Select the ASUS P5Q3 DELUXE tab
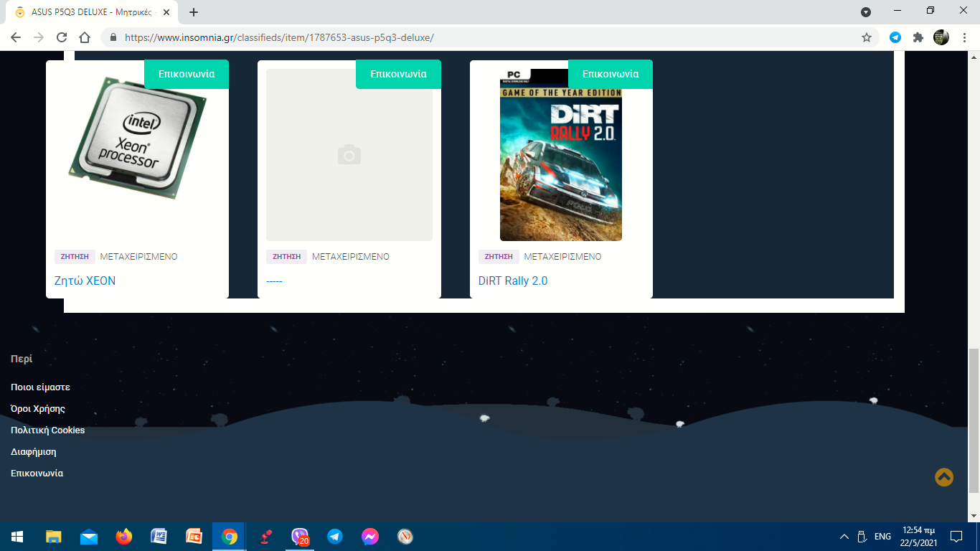 coord(93,12)
